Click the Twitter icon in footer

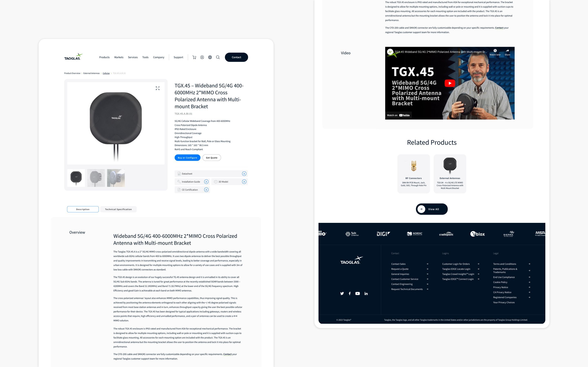(342, 293)
